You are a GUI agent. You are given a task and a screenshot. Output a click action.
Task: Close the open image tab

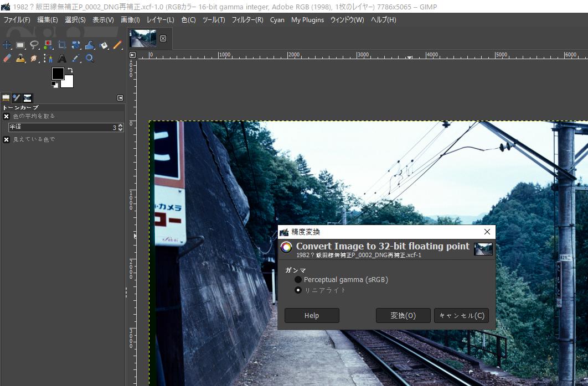pyautogui.click(x=163, y=38)
